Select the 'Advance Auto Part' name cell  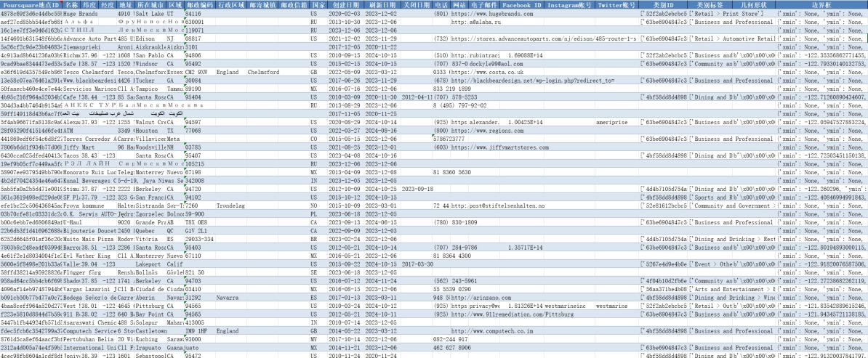coord(89,39)
